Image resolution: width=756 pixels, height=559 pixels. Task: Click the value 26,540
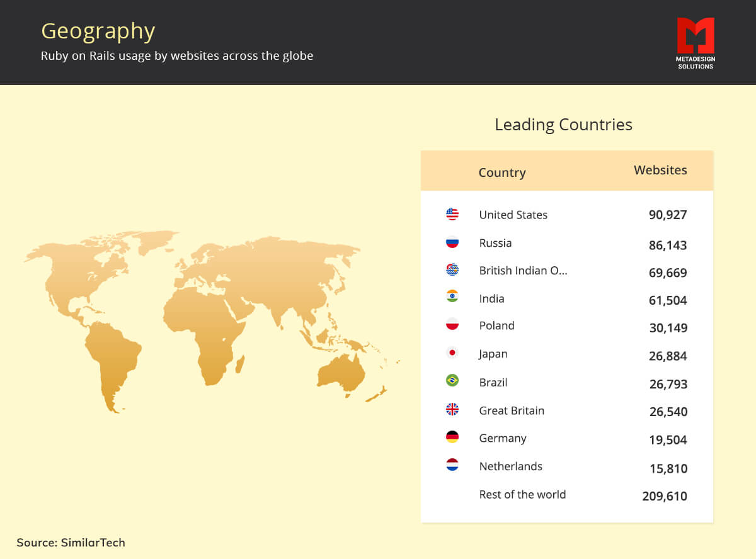[x=668, y=412]
